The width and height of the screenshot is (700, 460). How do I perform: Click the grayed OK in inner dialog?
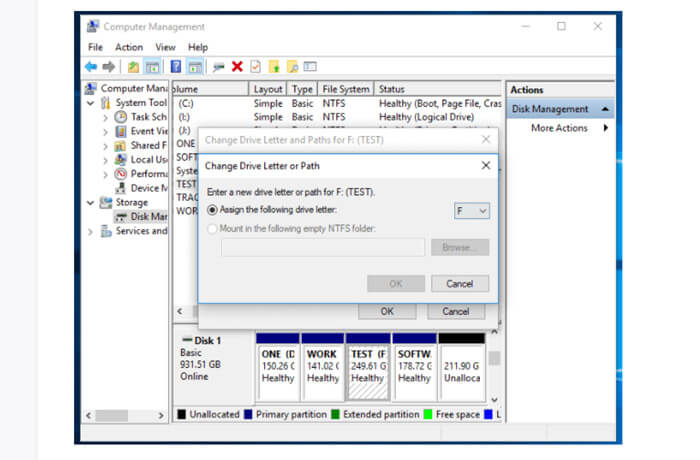click(x=396, y=284)
